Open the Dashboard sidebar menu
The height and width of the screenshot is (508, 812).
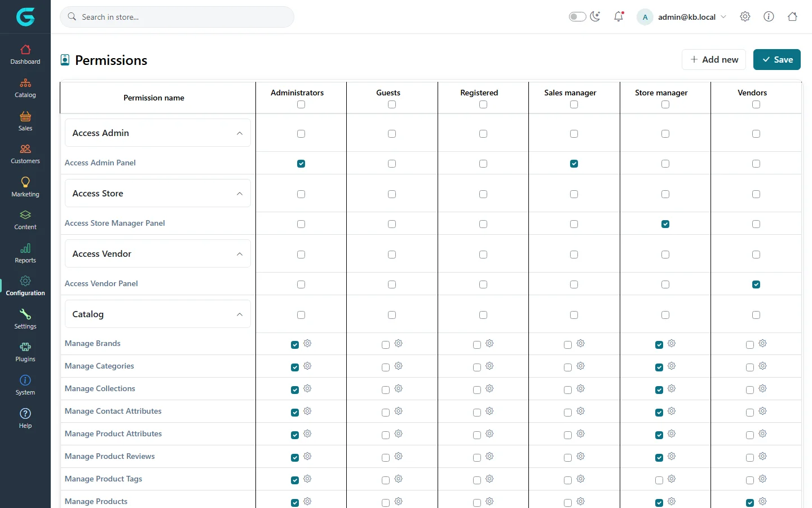(x=25, y=55)
